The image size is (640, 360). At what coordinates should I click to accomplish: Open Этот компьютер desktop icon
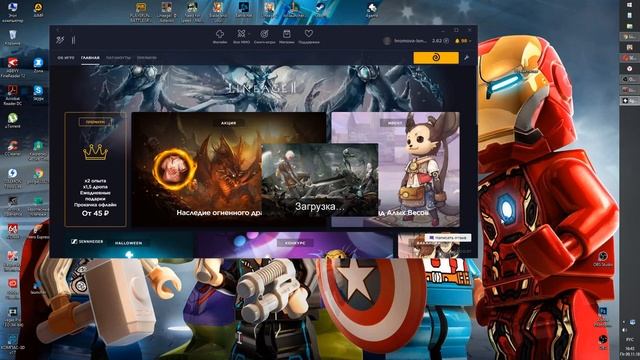pos(12,12)
